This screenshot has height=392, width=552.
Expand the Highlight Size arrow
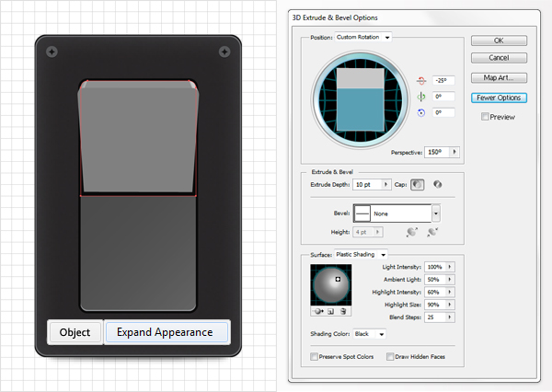[x=450, y=305]
